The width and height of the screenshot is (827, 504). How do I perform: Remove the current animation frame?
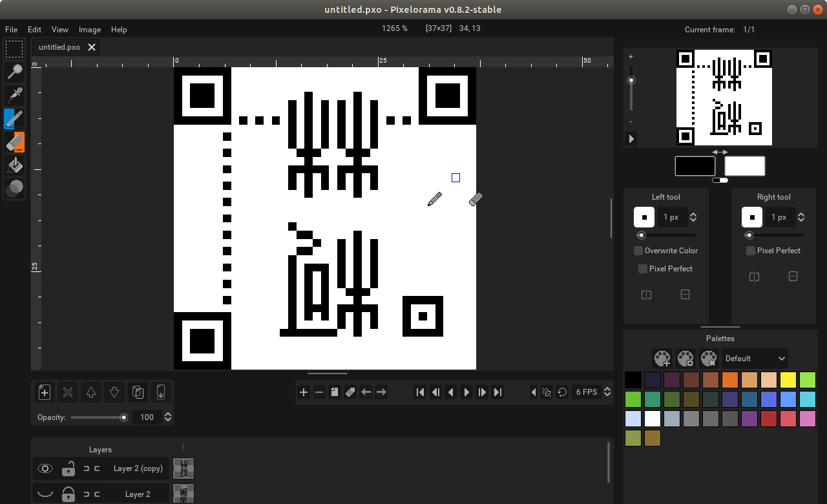coord(319,392)
